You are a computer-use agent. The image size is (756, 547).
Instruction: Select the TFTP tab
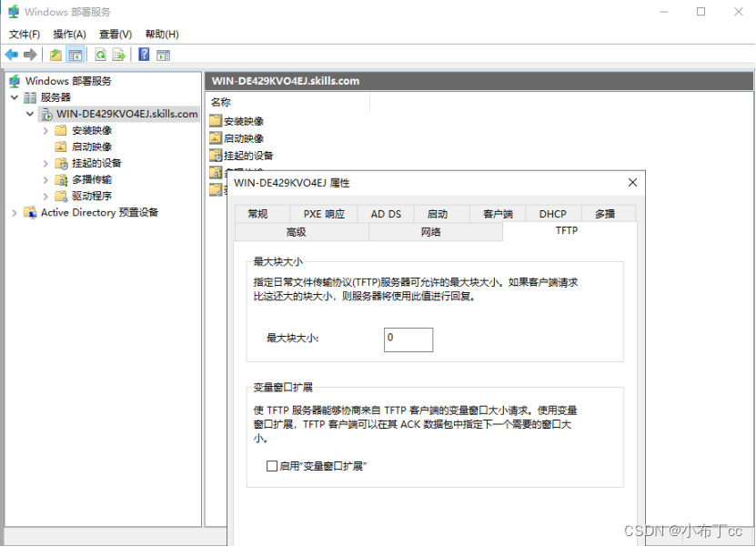coord(570,231)
